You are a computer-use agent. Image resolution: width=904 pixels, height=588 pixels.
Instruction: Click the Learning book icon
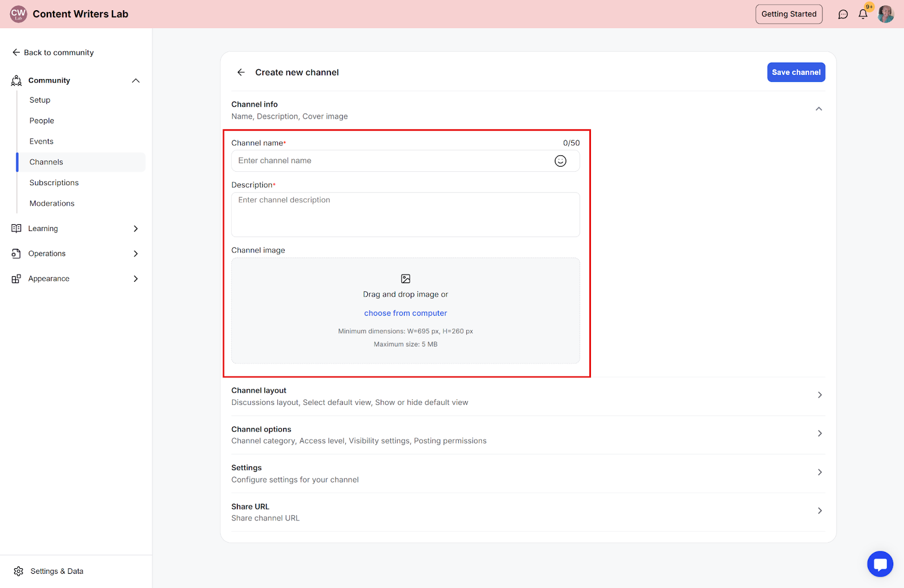tap(16, 229)
